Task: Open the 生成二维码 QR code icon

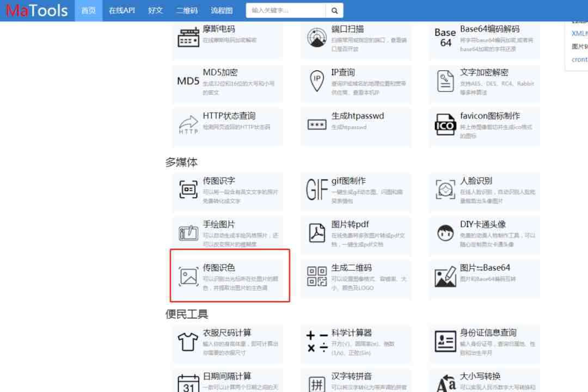Action: [317, 277]
